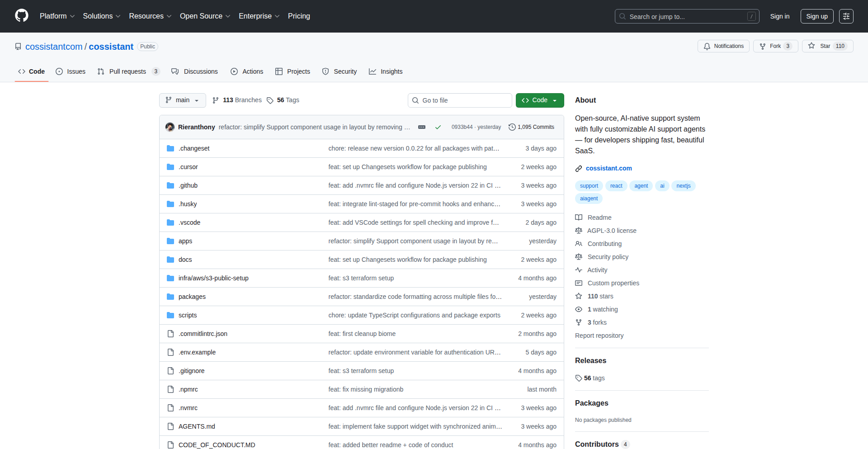
Task: Visit the cossistant.com website link
Action: pyautogui.click(x=609, y=168)
